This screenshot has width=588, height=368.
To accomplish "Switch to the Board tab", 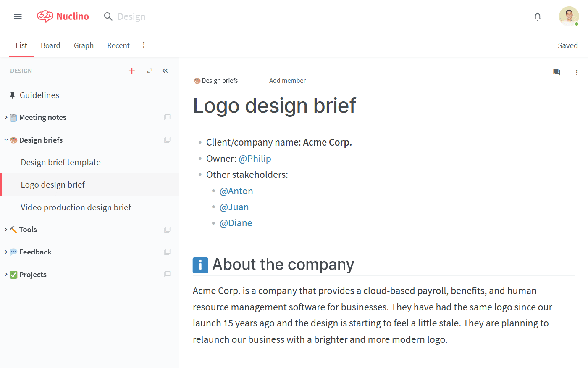I will tap(50, 45).
